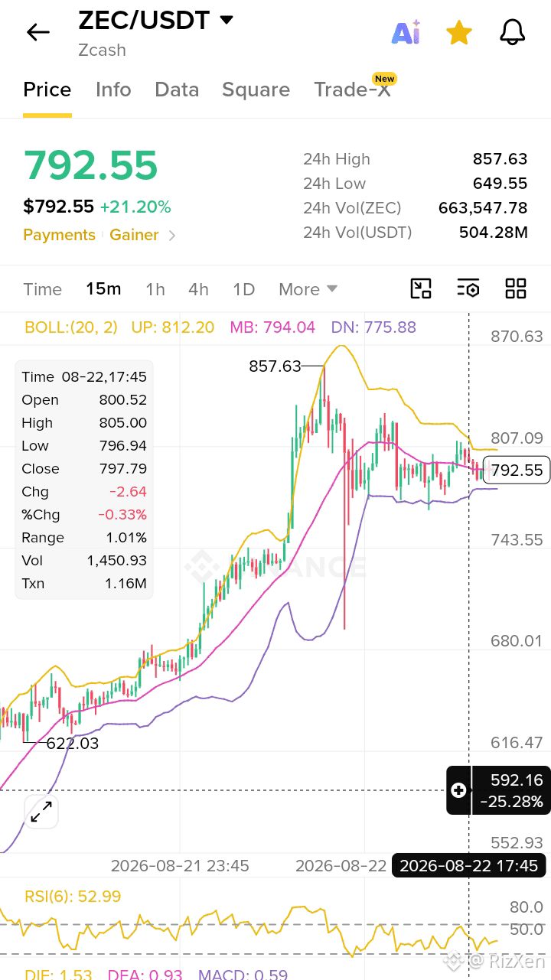
Task: Switch to the Price tab
Action: tap(47, 90)
